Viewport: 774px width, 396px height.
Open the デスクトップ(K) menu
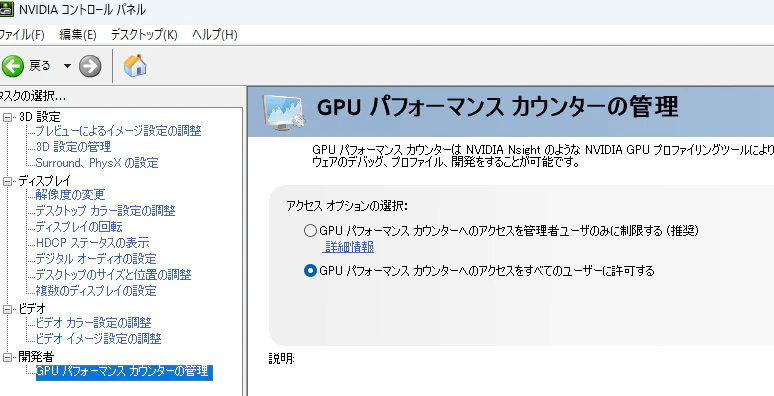(x=144, y=35)
